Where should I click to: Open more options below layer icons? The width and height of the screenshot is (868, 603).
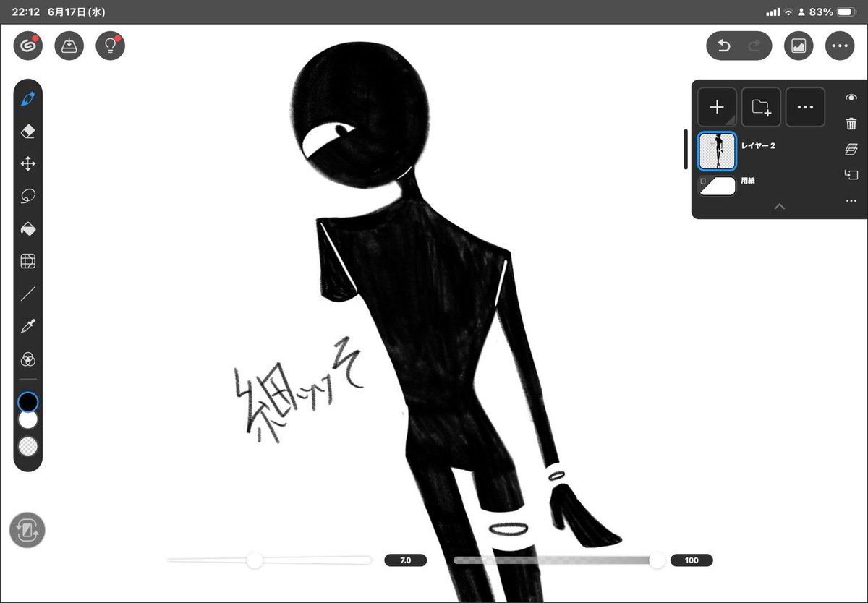pyautogui.click(x=851, y=200)
